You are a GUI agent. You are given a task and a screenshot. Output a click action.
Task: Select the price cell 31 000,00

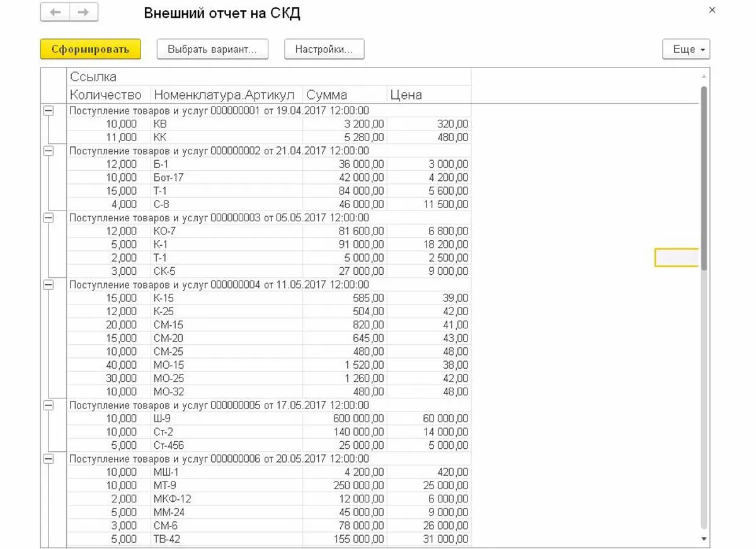(429, 539)
